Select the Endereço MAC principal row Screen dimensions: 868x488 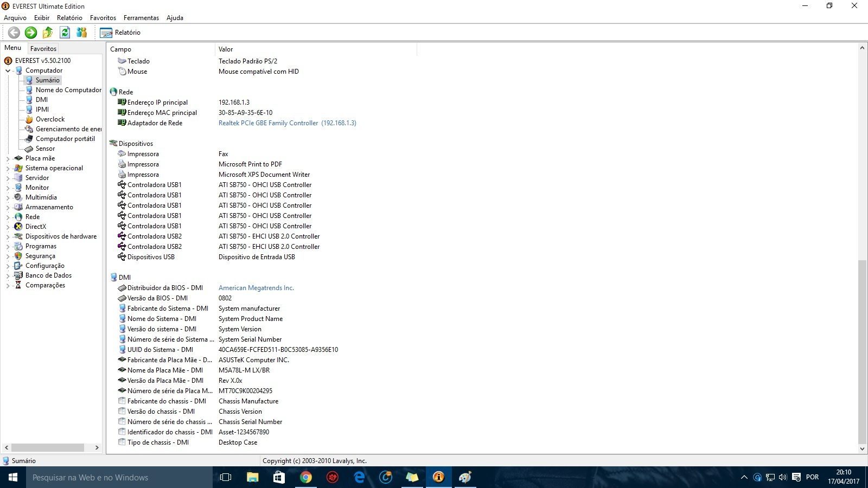click(195, 113)
